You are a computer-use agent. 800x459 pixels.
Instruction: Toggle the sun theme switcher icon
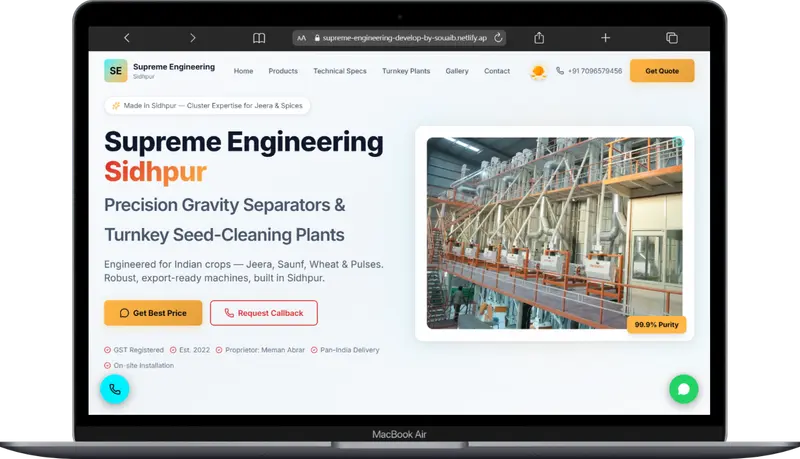click(x=538, y=72)
